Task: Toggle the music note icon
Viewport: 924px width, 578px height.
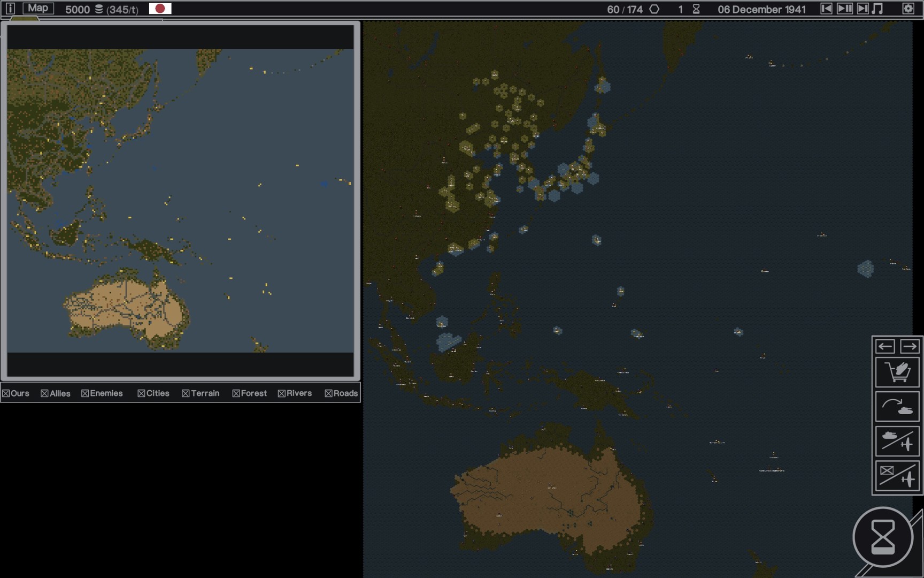Action: coord(877,9)
